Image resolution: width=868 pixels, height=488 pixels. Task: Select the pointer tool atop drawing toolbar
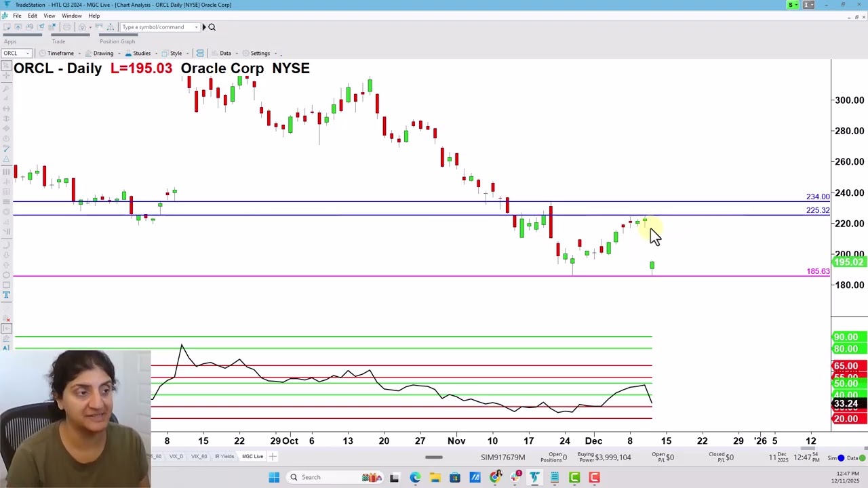pyautogui.click(x=6, y=66)
